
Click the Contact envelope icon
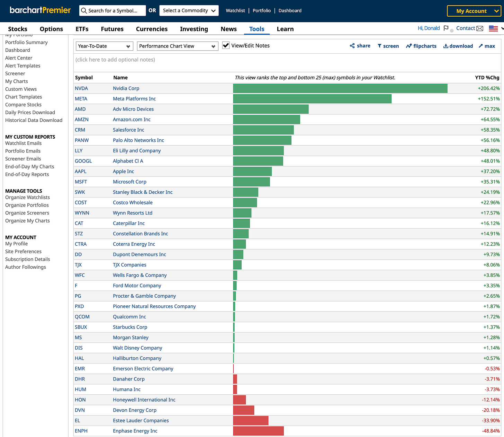click(x=480, y=28)
